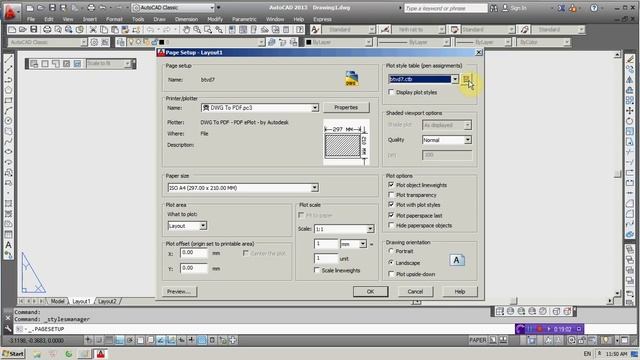Enable Scale lineweights checkbox

317,270
